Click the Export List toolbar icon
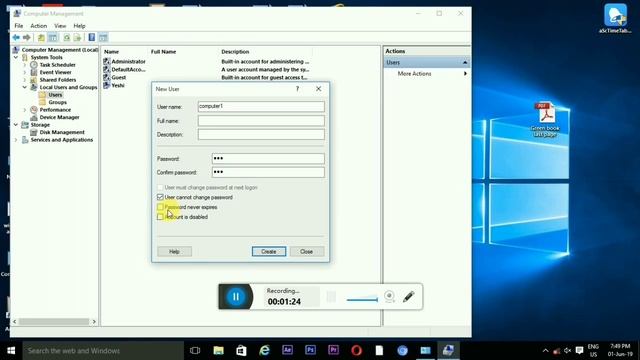 tap(77, 38)
